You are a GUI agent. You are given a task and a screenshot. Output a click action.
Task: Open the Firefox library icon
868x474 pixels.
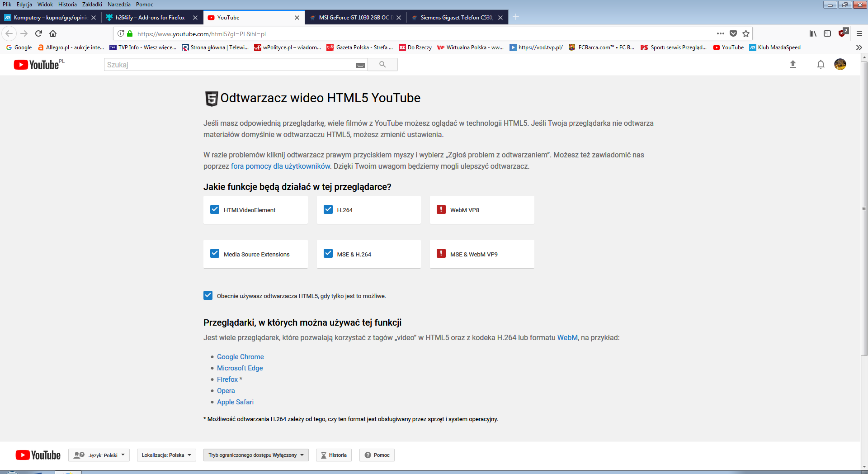point(813,33)
